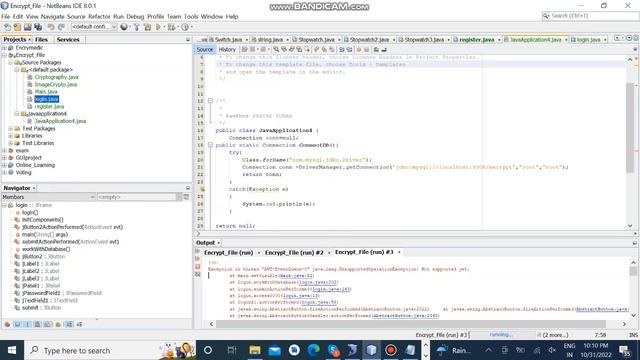Open the Edit menu

[x=18, y=16]
